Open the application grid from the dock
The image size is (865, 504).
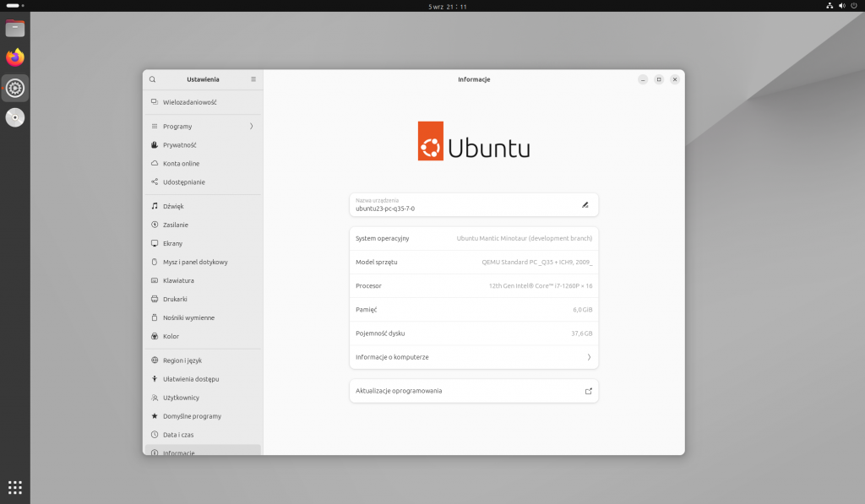coord(14,486)
